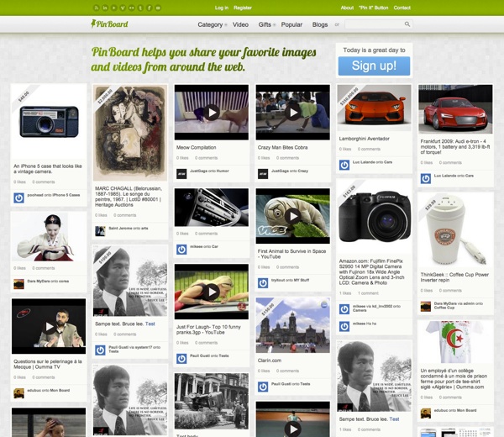Click Luc Lalande's avatar on Audi e-tron pin
The height and width of the screenshot is (437, 504).
[x=426, y=178]
